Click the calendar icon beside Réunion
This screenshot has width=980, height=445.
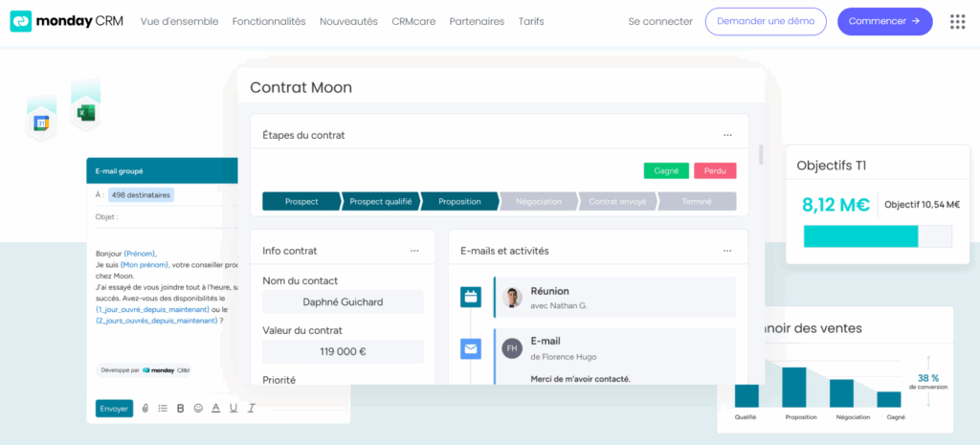(x=470, y=297)
